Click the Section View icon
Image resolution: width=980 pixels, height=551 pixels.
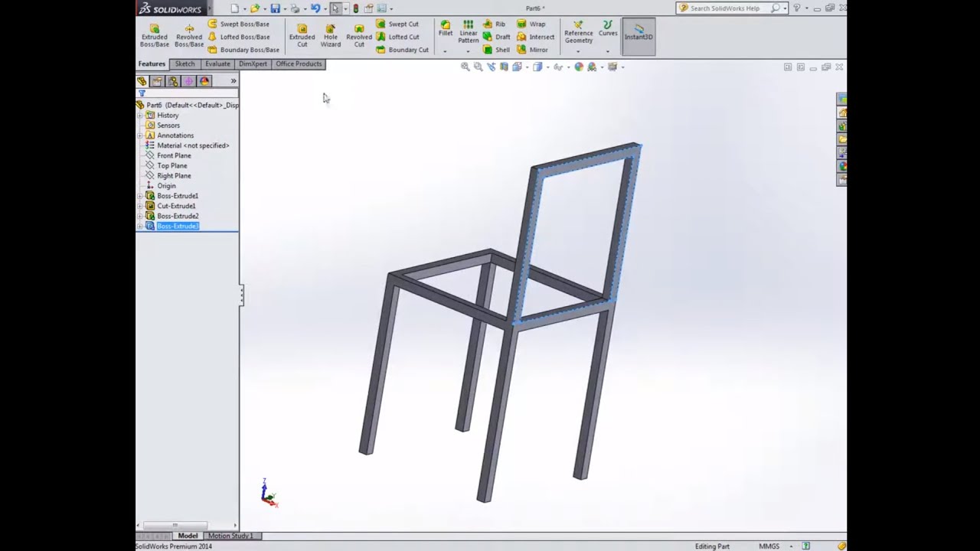[x=504, y=67]
